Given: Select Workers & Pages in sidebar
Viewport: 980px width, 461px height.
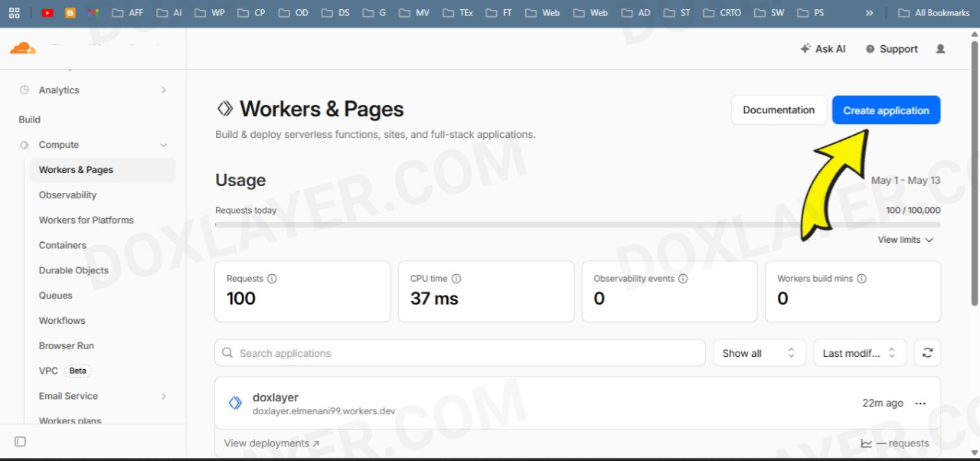Looking at the screenshot, I should click(x=103, y=170).
